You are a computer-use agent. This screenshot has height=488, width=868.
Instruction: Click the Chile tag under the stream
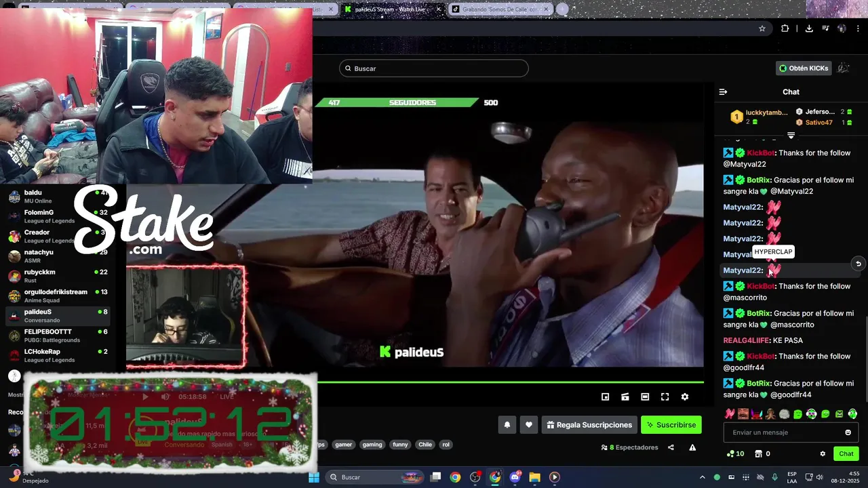coord(425,445)
